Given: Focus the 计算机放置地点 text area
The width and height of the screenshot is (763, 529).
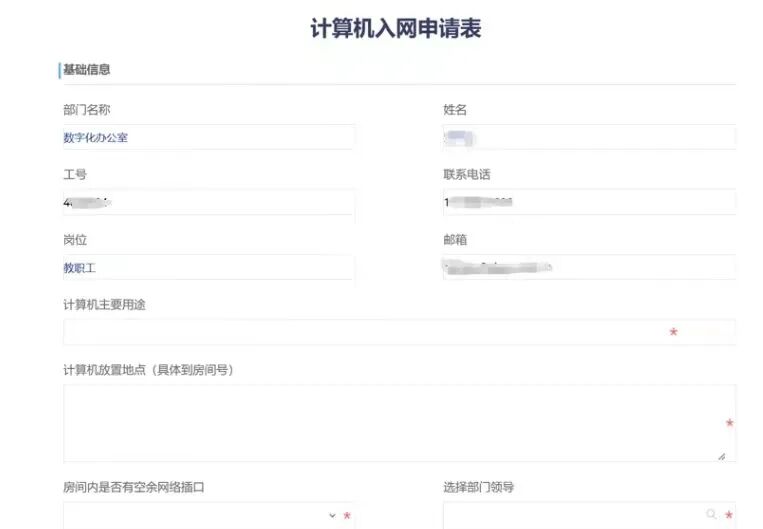Looking at the screenshot, I should pyautogui.click(x=400, y=423).
